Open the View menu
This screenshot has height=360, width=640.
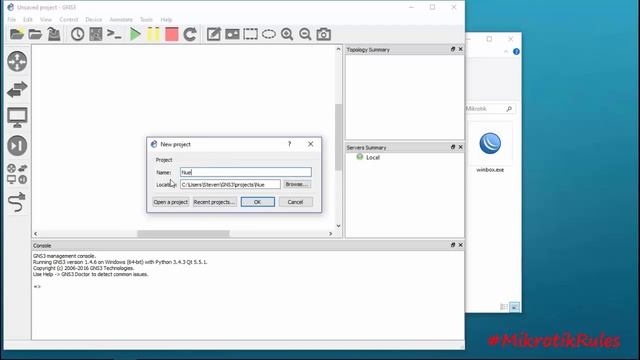click(x=46, y=20)
